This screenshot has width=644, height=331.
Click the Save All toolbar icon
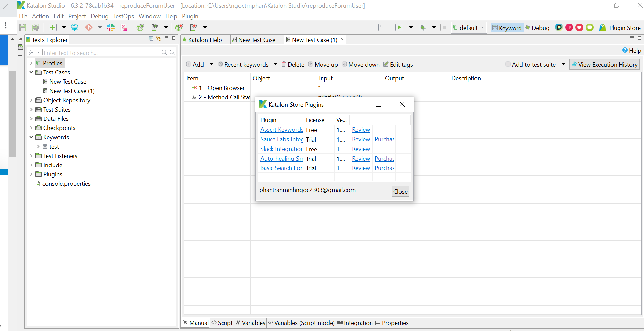(36, 27)
